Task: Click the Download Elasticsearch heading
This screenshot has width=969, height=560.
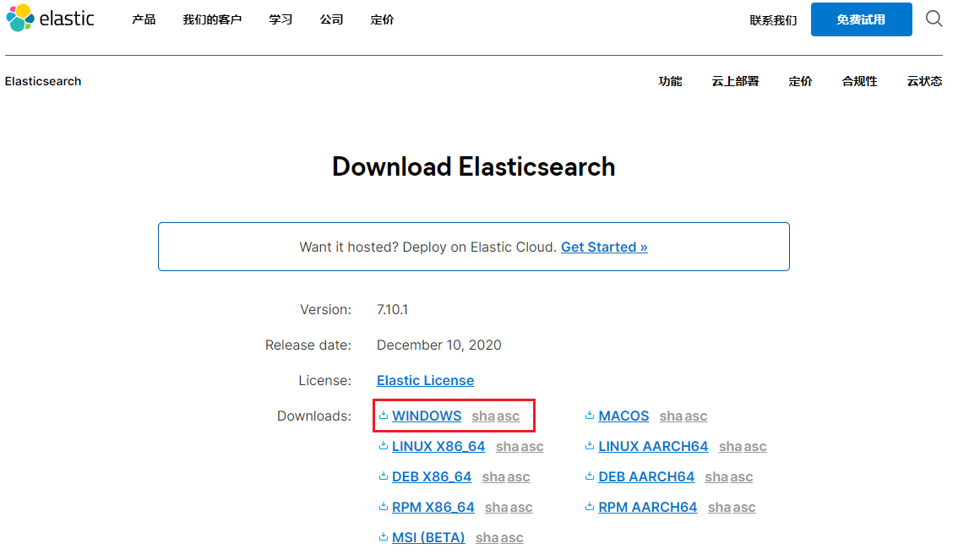Action: tap(473, 167)
